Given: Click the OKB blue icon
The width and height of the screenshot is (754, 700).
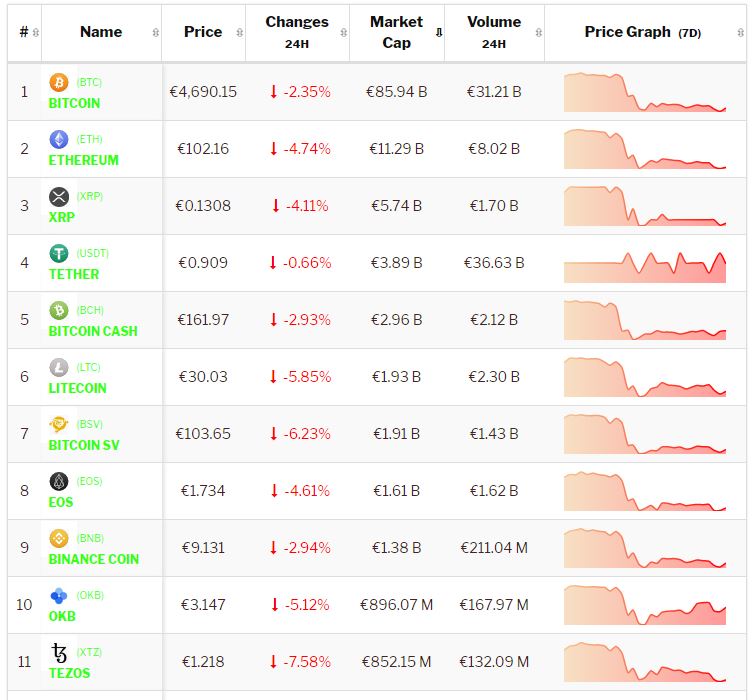Looking at the screenshot, I should coord(59,595).
